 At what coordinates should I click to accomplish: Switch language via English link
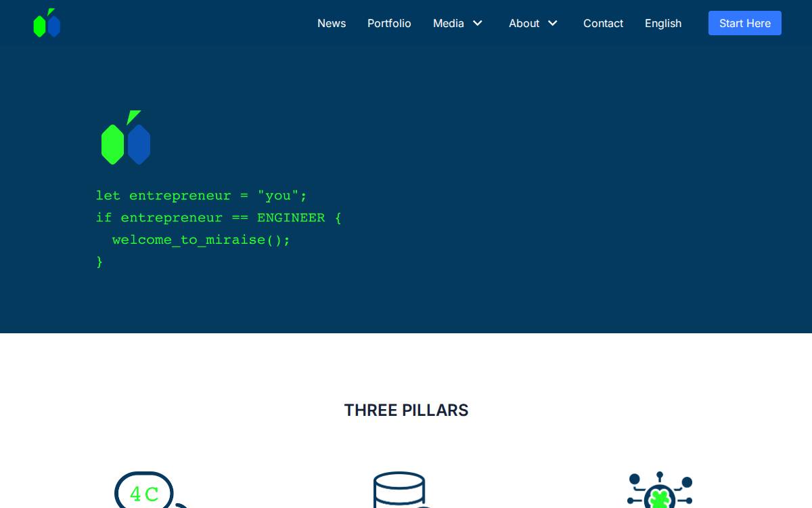663,23
